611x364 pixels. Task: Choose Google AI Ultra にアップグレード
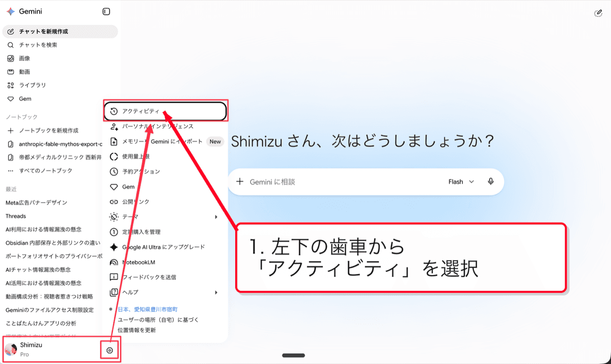(x=165, y=247)
